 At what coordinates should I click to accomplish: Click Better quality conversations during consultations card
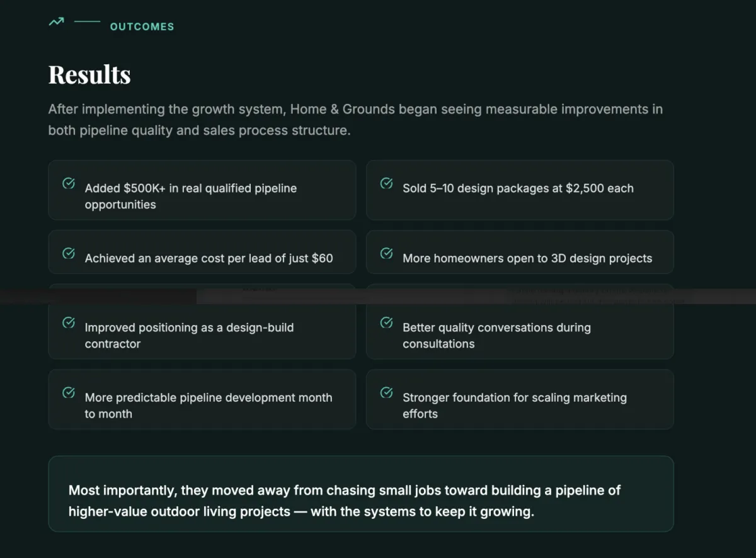520,331
